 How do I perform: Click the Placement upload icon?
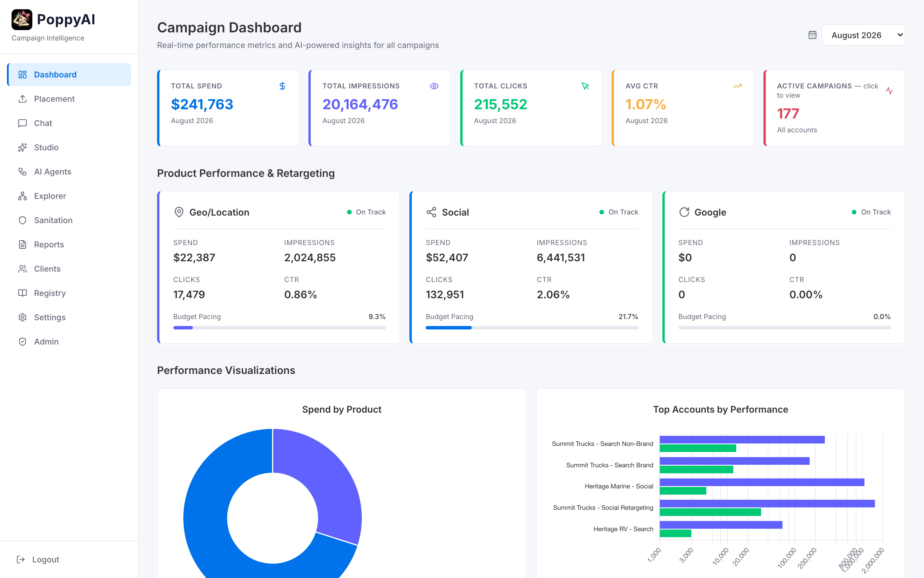(23, 99)
